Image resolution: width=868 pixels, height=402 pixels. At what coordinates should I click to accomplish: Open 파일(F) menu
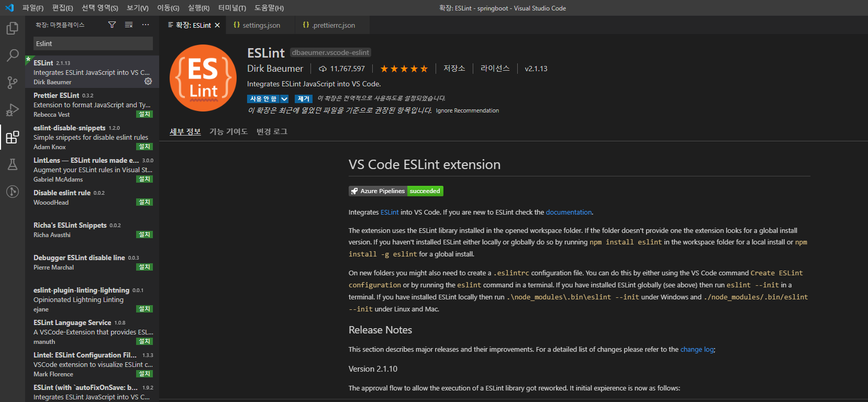click(33, 8)
